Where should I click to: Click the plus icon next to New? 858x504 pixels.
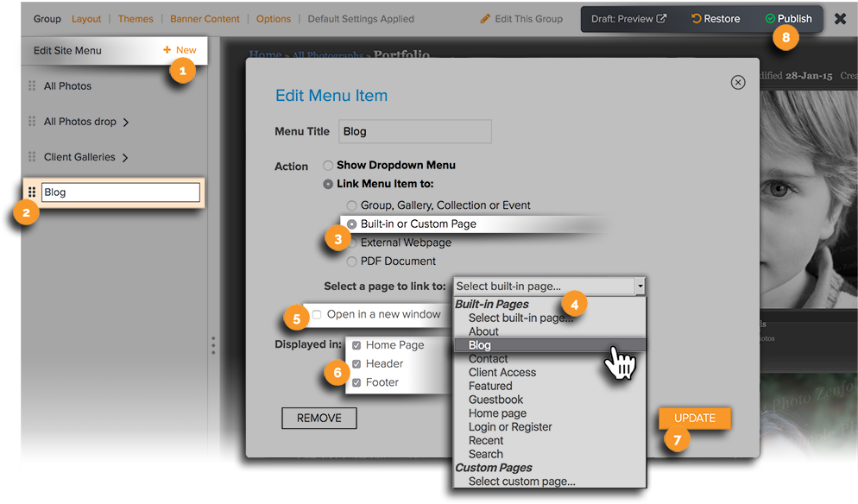[167, 50]
